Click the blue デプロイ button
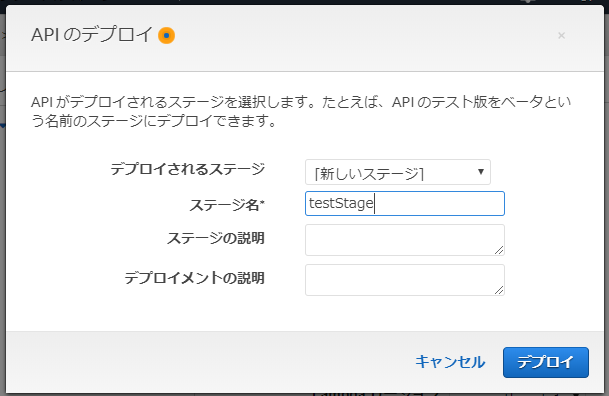 click(546, 362)
